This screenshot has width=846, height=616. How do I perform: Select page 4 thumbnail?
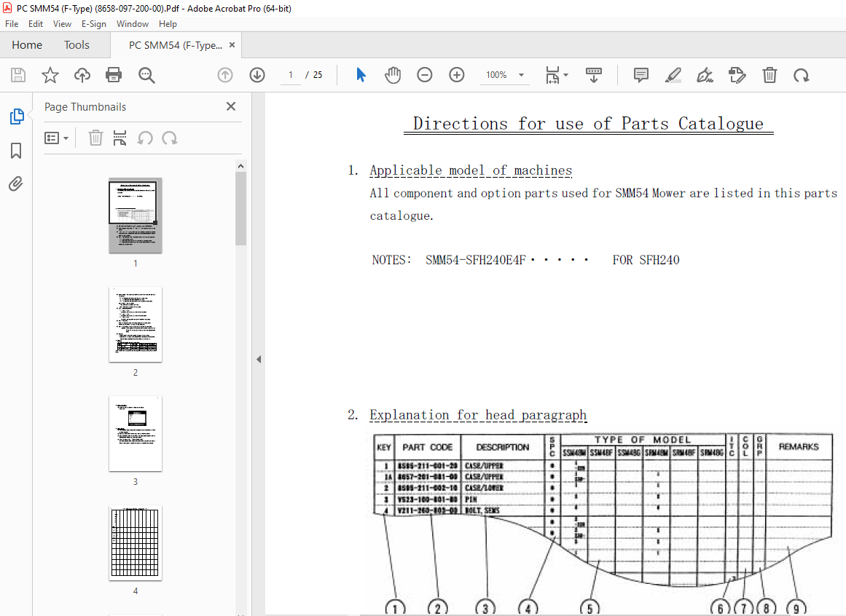[x=136, y=543]
